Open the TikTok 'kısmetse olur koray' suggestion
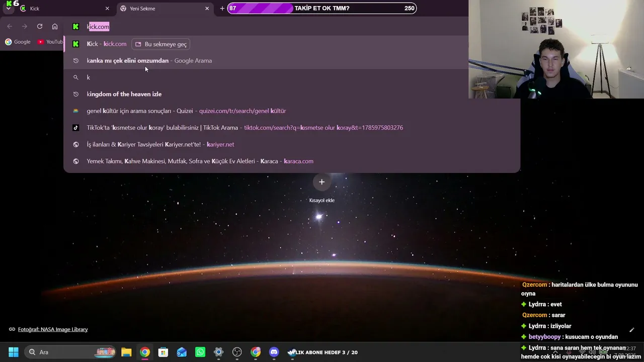This screenshot has width=644, height=362. pyautogui.click(x=292, y=128)
